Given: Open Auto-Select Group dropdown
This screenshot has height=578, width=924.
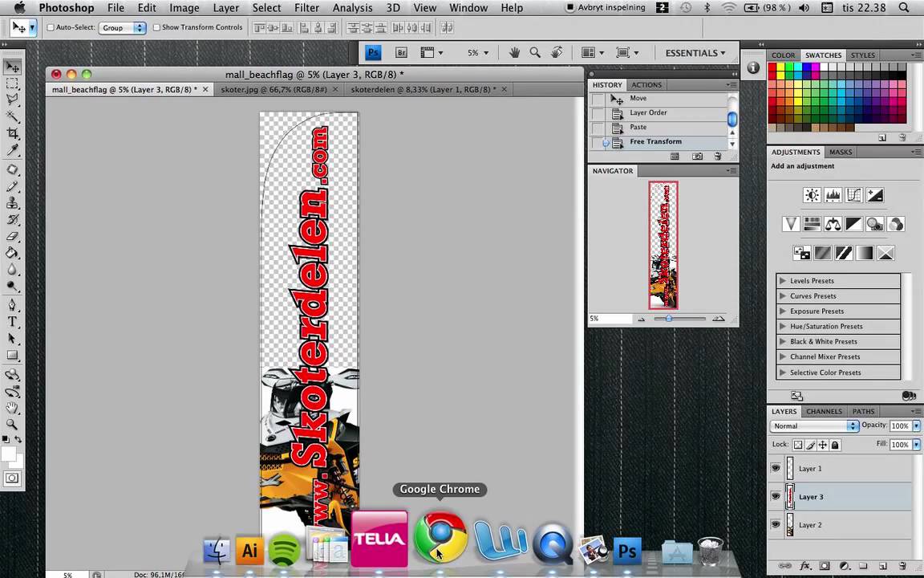Looking at the screenshot, I should (123, 28).
